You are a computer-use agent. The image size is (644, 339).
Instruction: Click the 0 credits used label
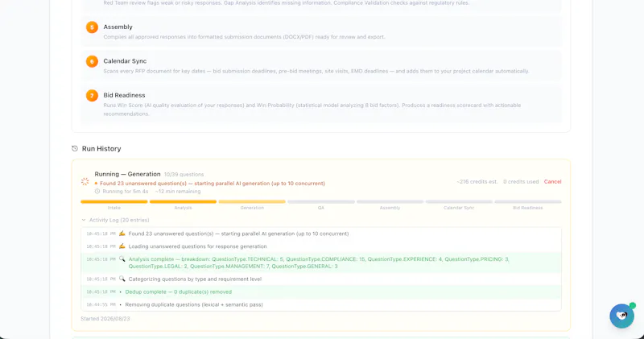pyautogui.click(x=521, y=182)
